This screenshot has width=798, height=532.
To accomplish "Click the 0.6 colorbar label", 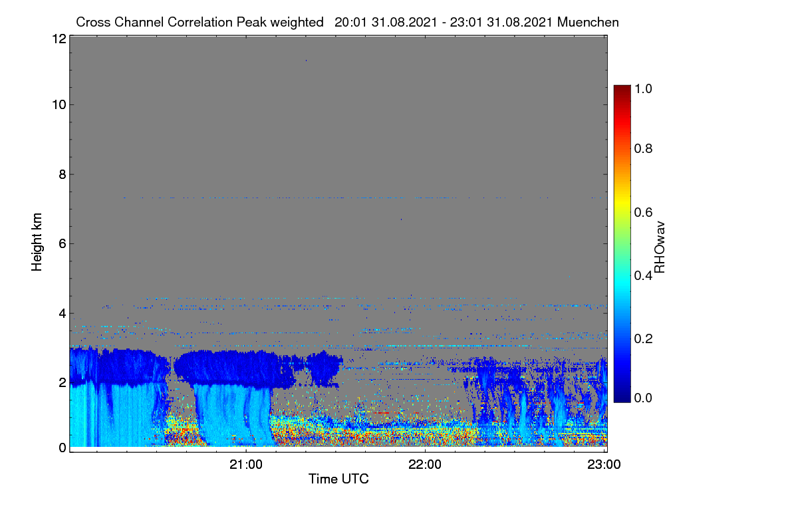I will click(644, 212).
